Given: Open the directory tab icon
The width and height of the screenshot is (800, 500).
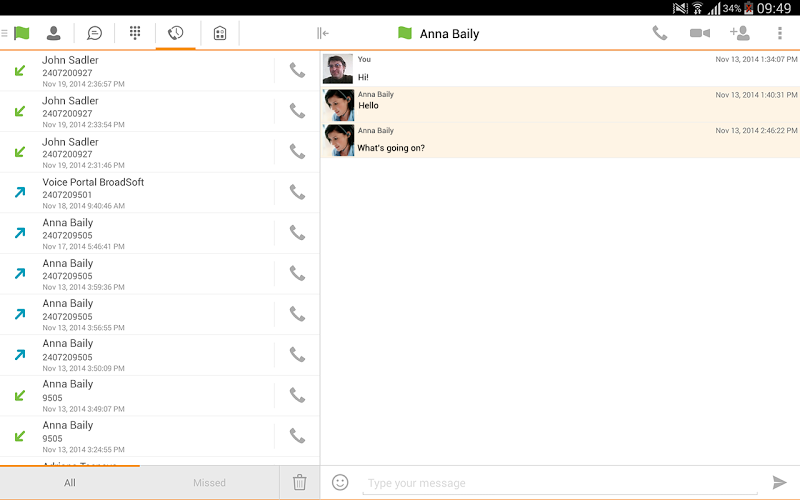Looking at the screenshot, I should pyautogui.click(x=220, y=33).
